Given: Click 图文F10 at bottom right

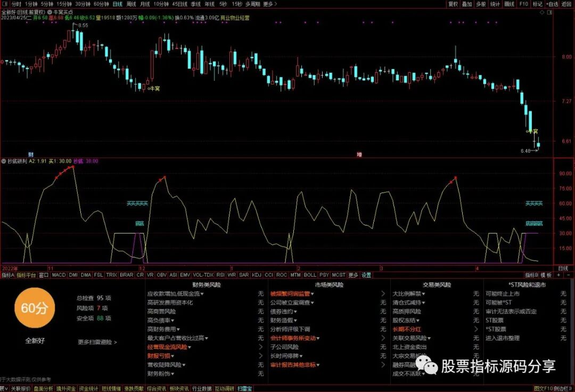Looking at the screenshot, I should click(x=544, y=389).
